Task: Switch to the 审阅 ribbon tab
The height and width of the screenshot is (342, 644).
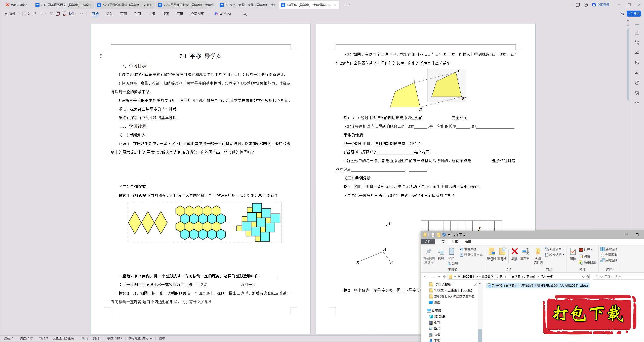Action: coord(151,14)
